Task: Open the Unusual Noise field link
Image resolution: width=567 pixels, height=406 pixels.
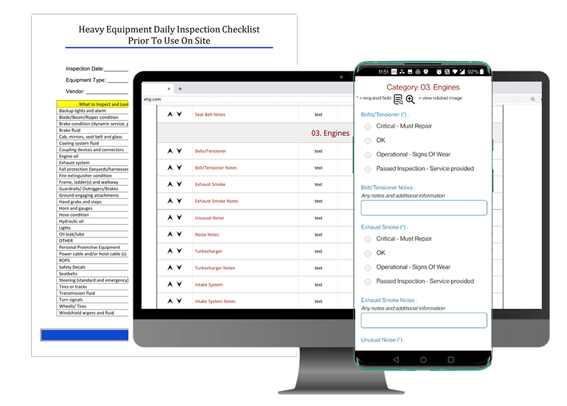Action: (x=209, y=218)
